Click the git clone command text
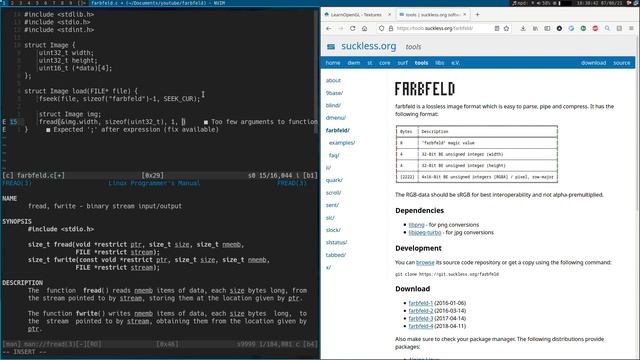The height and width of the screenshot is (360, 640). (x=447, y=274)
